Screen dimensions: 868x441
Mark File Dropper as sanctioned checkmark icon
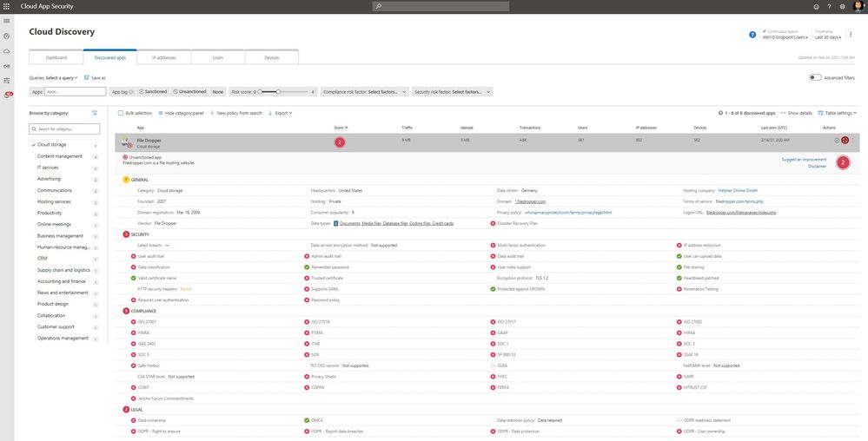837,141
